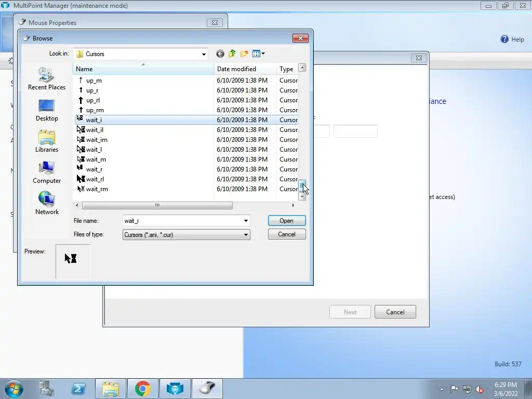Cancel the Browse dialog
Screen dimensions: 532x399
pyautogui.click(x=287, y=234)
